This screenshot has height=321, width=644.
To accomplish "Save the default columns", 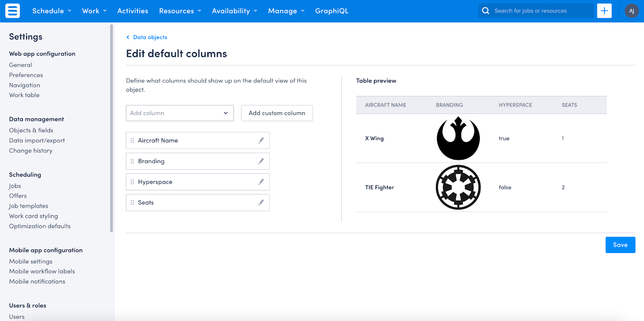I will (620, 245).
